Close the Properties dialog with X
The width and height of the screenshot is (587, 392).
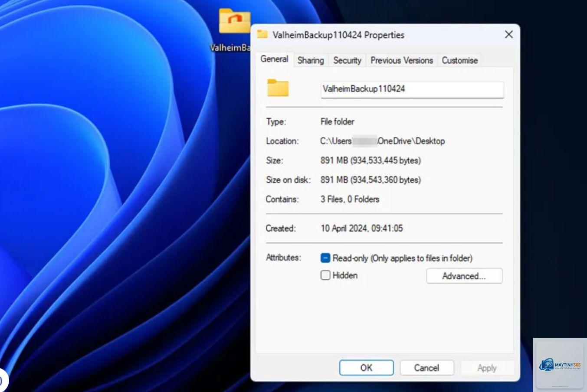pyautogui.click(x=509, y=35)
